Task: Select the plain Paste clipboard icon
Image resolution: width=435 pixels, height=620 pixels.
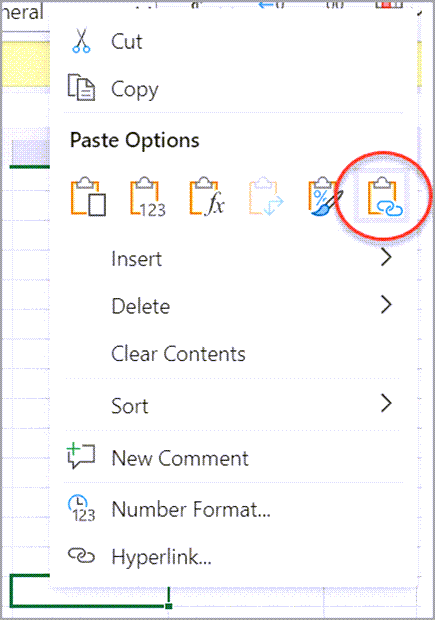Action: point(88,196)
